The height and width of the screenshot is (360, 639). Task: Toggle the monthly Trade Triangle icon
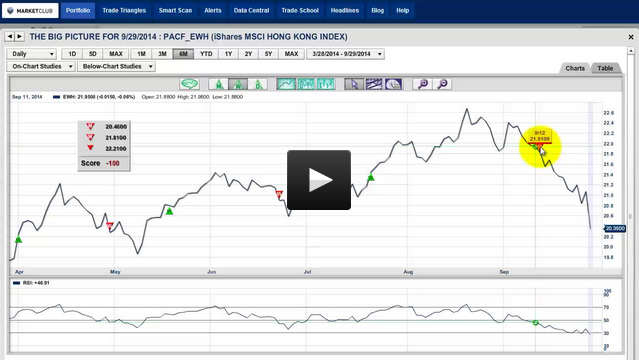tap(218, 84)
